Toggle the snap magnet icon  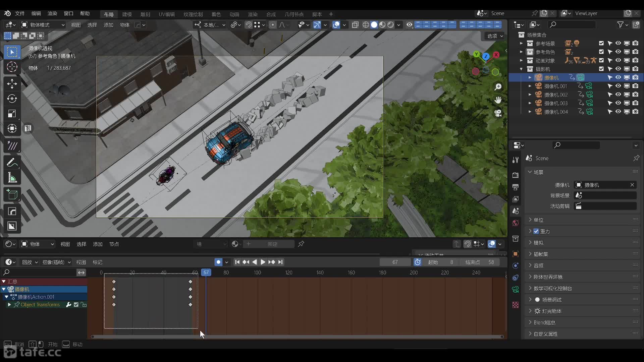click(249, 25)
